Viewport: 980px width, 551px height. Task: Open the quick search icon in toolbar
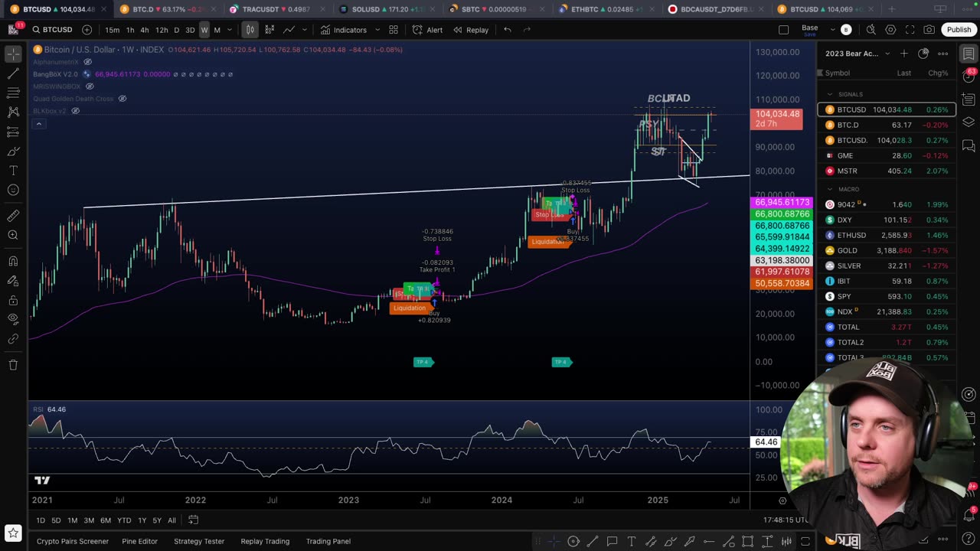[871, 30]
